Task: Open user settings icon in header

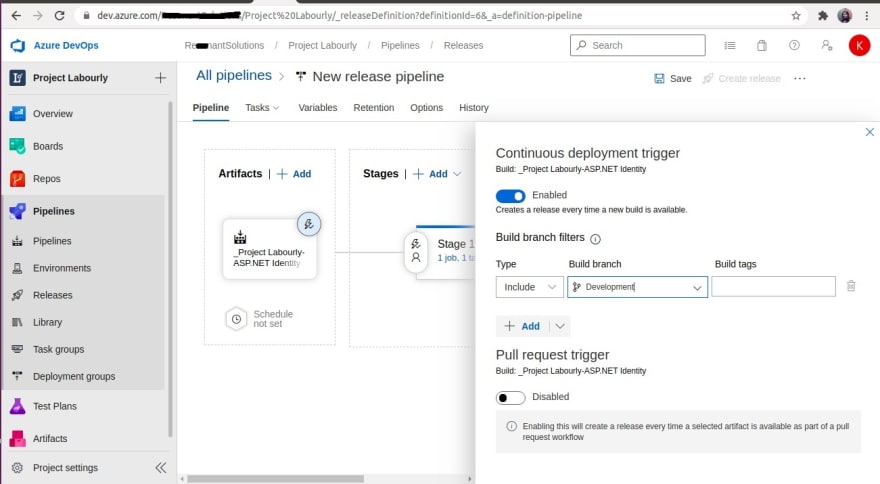Action: [x=827, y=45]
